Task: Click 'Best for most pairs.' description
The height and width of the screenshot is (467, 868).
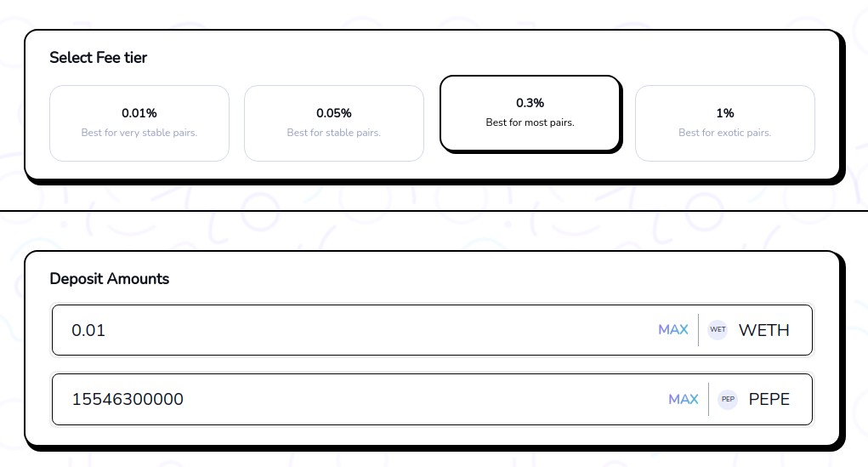Action: [530, 122]
